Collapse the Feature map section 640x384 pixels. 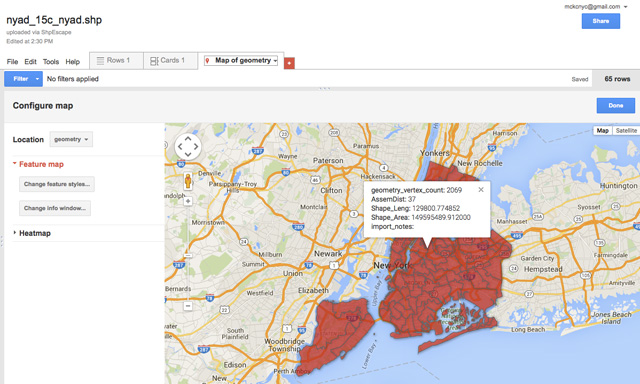pos(38,164)
